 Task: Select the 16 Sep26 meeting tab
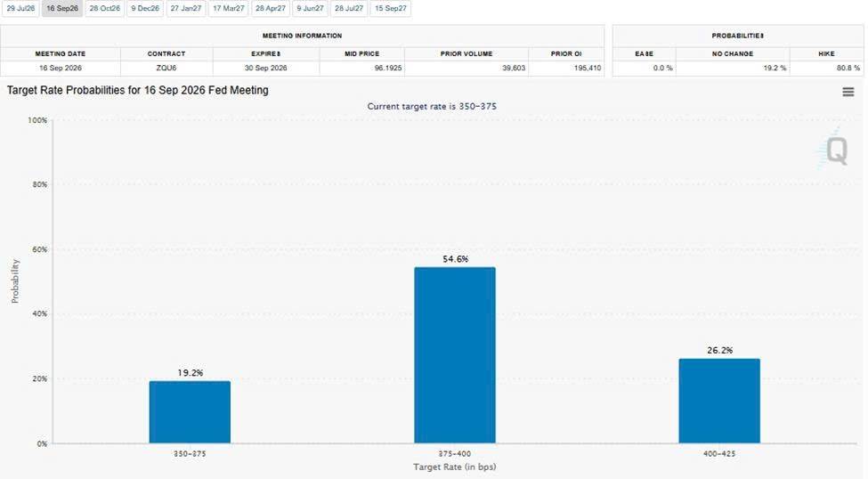pyautogui.click(x=62, y=8)
